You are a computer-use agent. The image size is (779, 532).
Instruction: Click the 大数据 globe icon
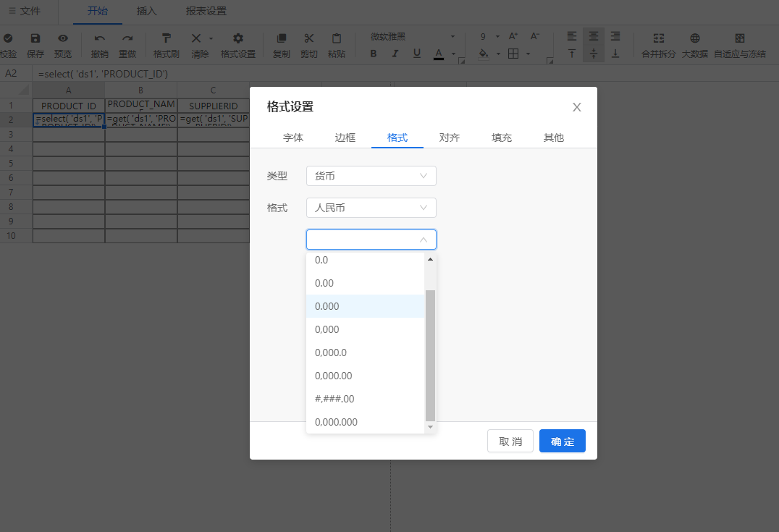pos(695,38)
